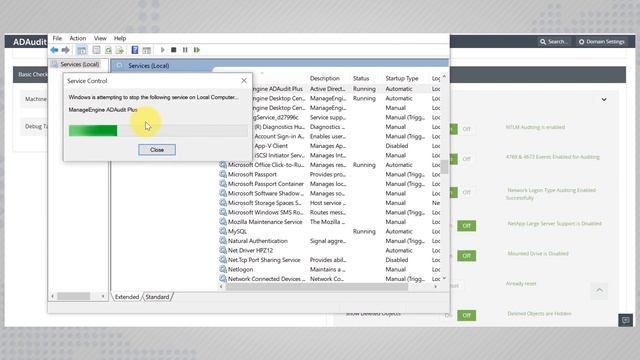This screenshot has height=360, width=640.
Task: Select Microsoft Windows SMS Router row
Action: click(x=330, y=212)
